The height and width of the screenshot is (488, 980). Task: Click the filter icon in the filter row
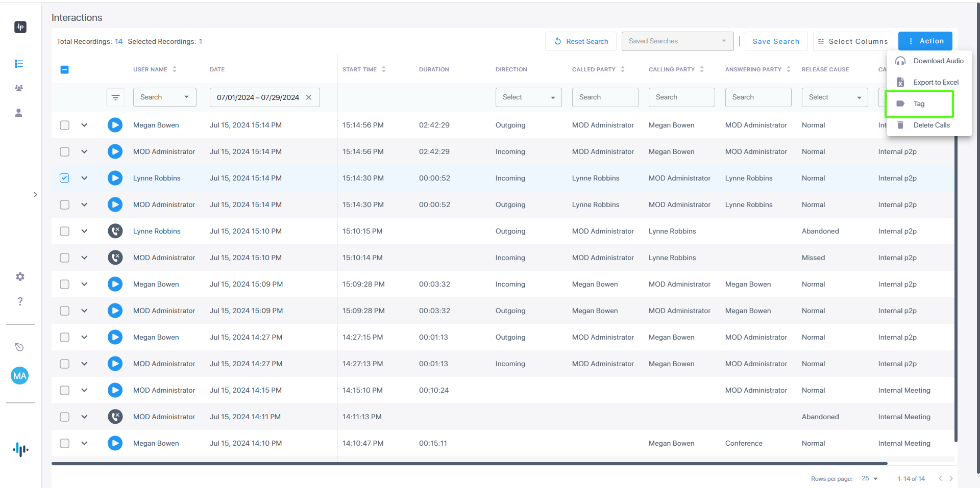(115, 97)
